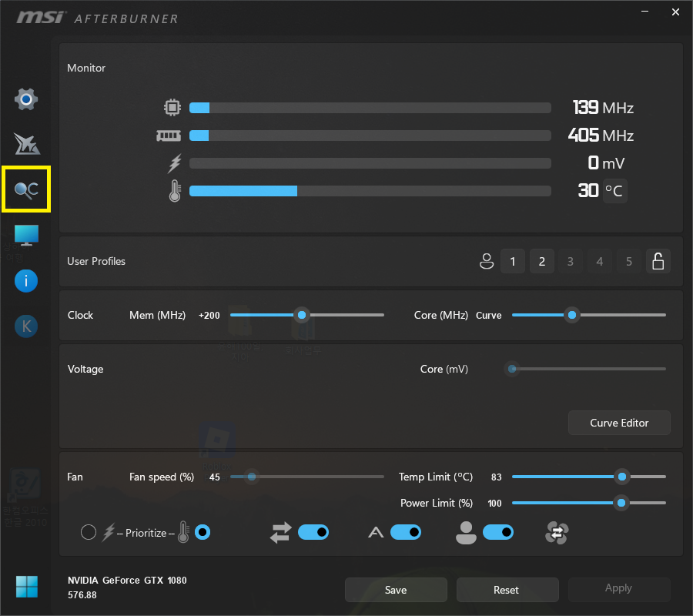Click the user-defined fan person icon
Screen dimensions: 693x616
click(466, 533)
